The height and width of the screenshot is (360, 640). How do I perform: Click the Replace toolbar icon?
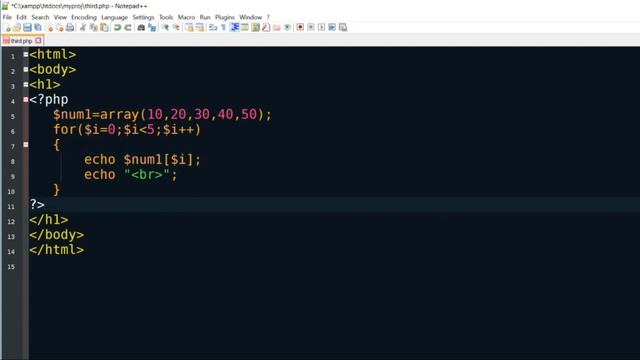[152, 27]
